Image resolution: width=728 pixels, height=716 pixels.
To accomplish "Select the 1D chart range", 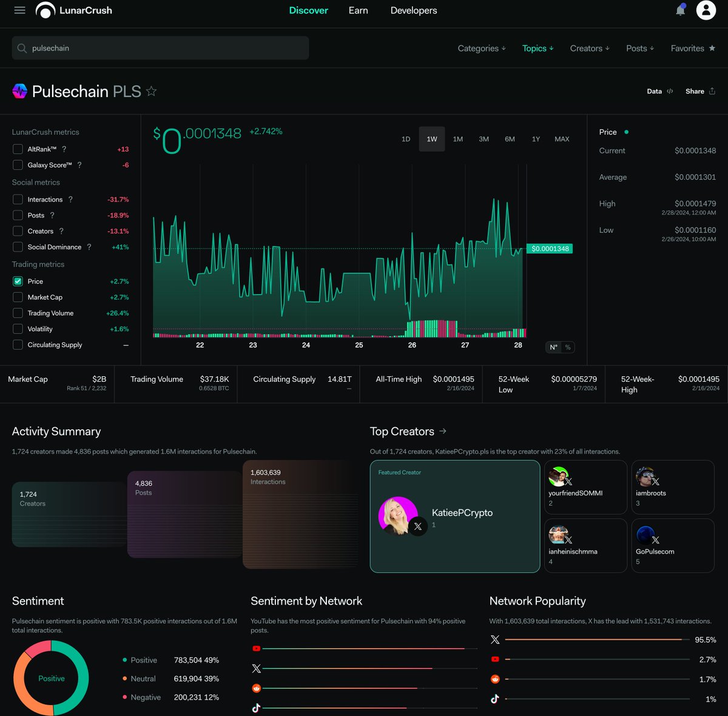I will coord(406,139).
